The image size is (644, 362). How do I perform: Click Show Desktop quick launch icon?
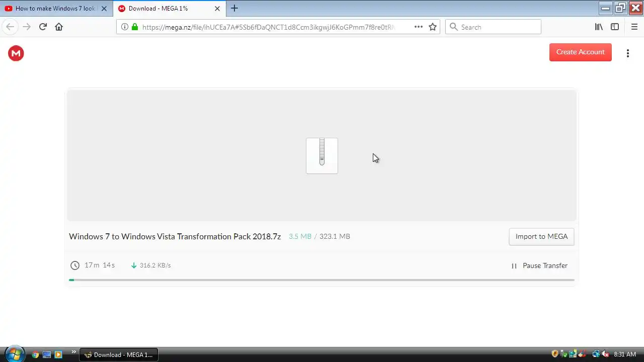[47, 354]
